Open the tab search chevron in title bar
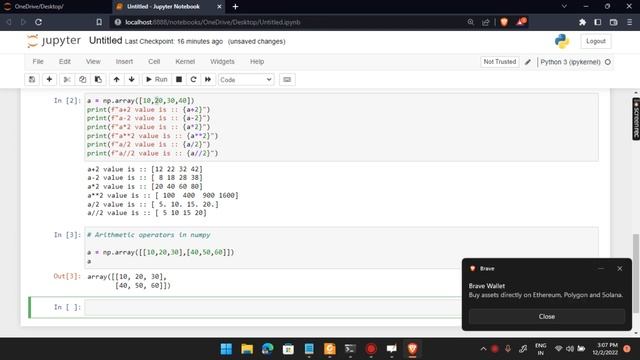The width and height of the screenshot is (640, 360). tap(564, 7)
